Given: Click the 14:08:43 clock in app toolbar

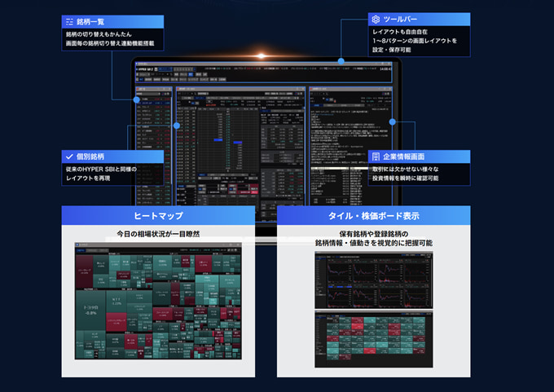Looking at the screenshot, I should point(385,69).
